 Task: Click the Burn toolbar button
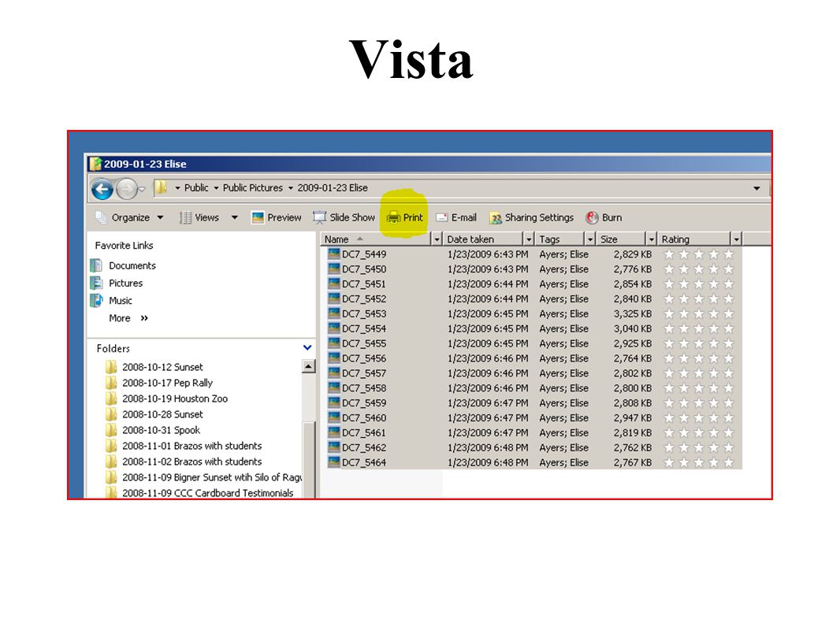[604, 217]
